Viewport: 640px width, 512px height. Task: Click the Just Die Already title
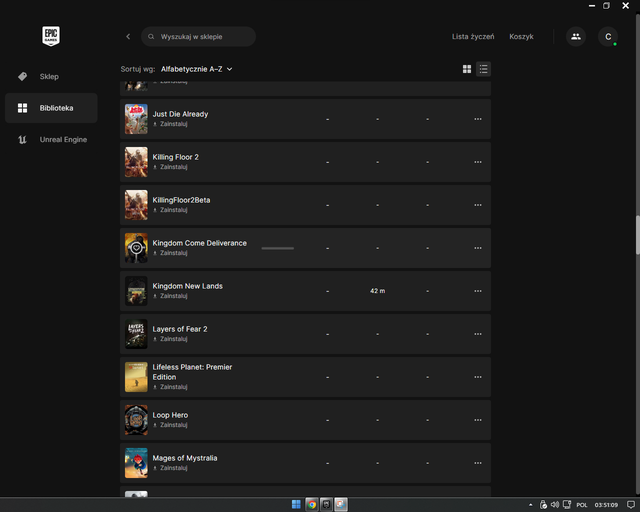180,114
